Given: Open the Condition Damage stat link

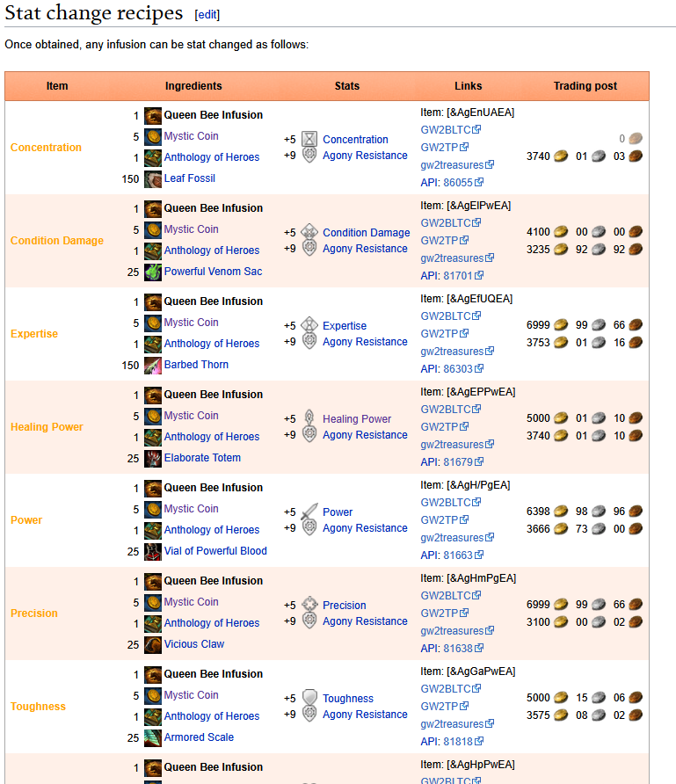Looking at the screenshot, I should tap(366, 233).
